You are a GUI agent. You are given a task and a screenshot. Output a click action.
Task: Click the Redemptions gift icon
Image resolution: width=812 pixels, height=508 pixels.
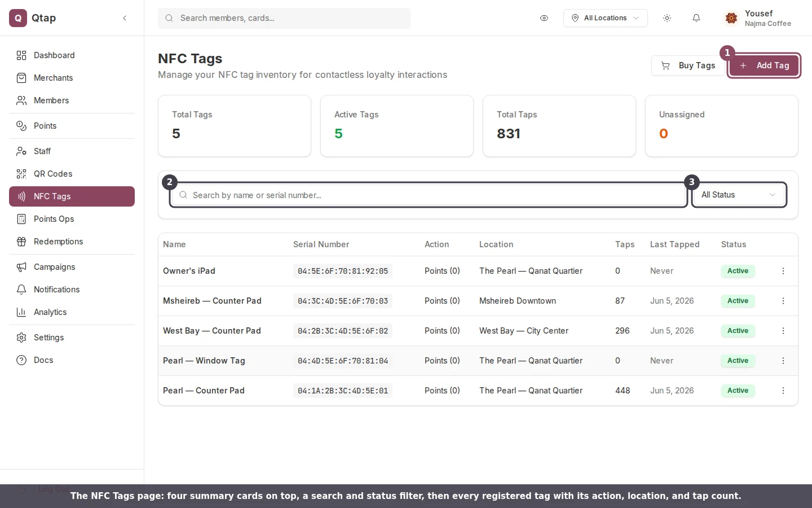coord(21,242)
